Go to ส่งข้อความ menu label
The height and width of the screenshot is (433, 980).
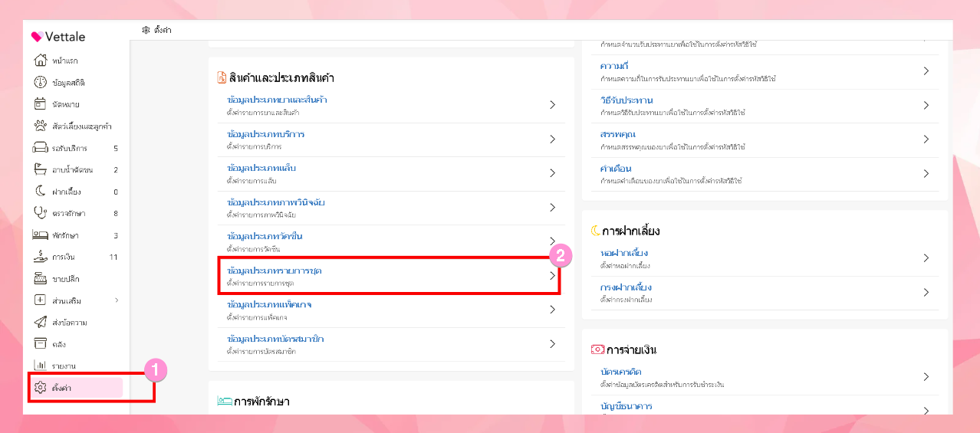(x=69, y=323)
